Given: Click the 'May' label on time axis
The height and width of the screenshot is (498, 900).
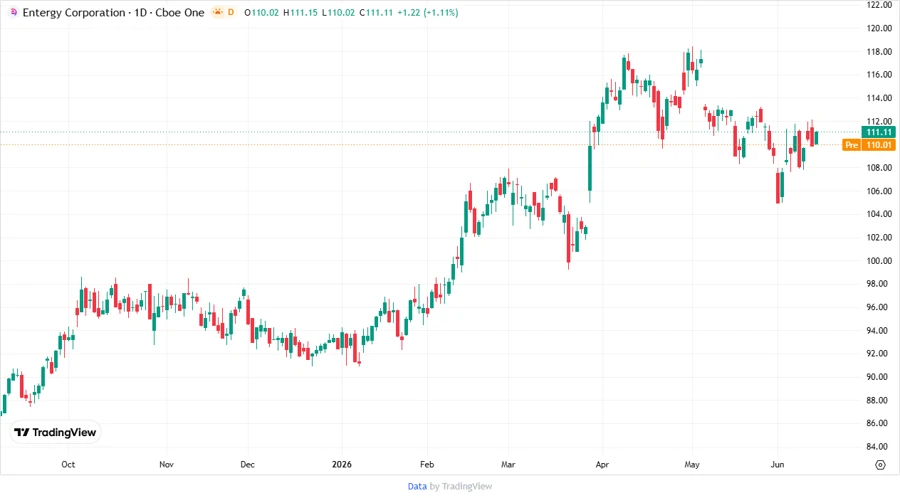Looking at the screenshot, I should coord(692,464).
